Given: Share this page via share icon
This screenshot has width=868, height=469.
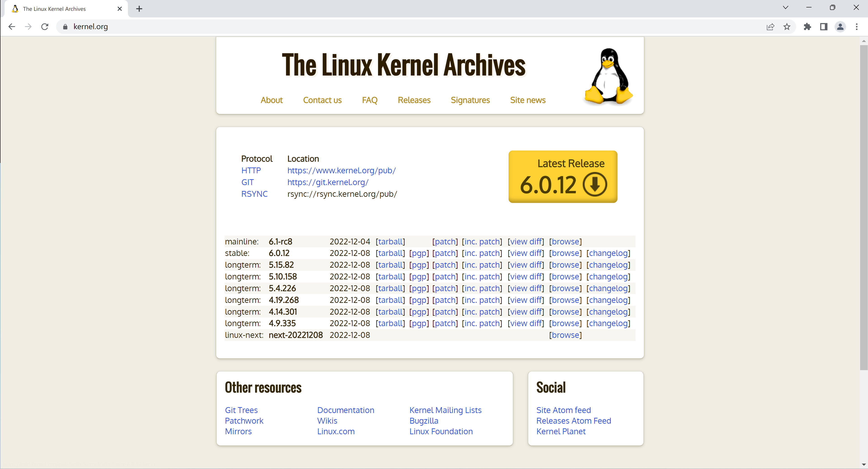Looking at the screenshot, I should click(770, 27).
